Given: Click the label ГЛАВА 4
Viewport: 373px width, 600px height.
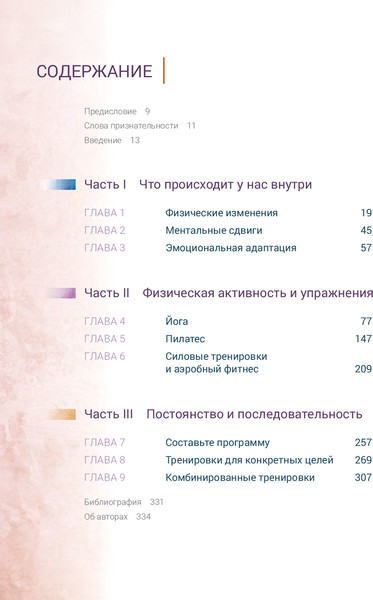Looking at the screenshot, I should pyautogui.click(x=104, y=321).
